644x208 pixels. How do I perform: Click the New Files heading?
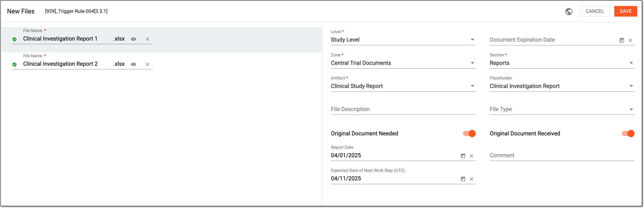(21, 11)
